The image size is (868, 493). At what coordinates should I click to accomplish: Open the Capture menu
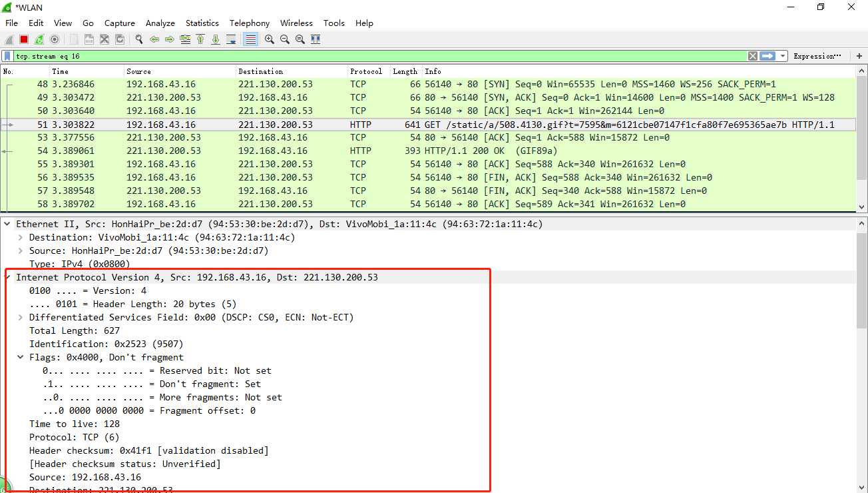point(120,23)
